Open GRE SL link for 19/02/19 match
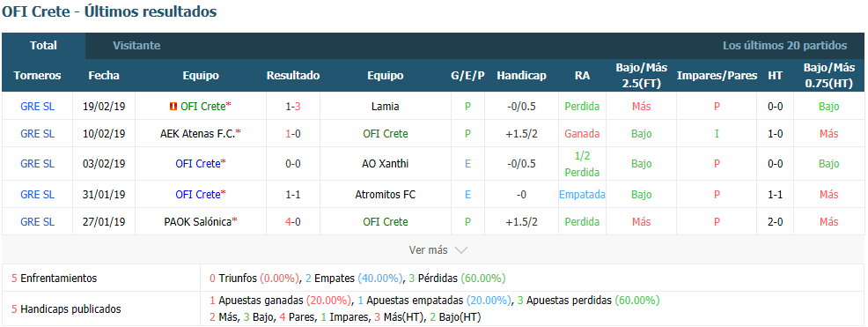Screen dimensions: 868x327 click(37, 107)
